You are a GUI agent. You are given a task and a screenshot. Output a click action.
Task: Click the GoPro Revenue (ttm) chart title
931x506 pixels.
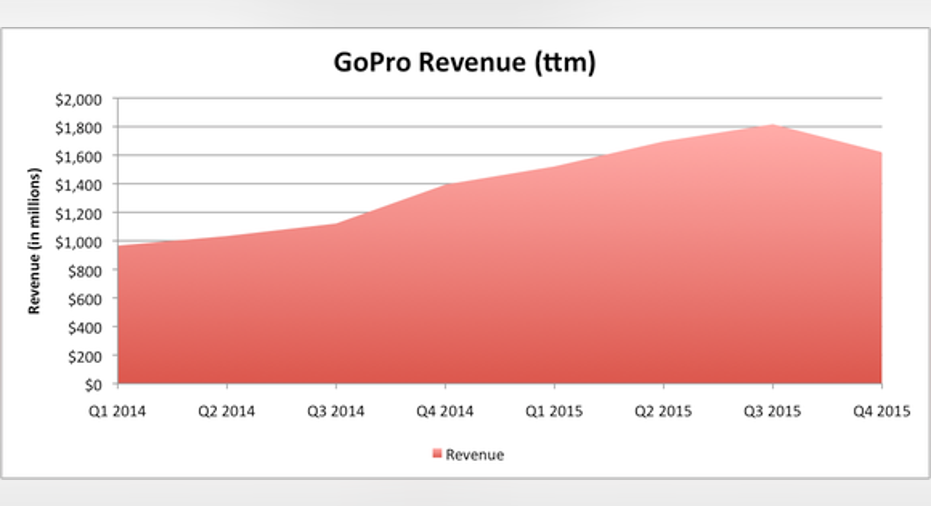coord(464,62)
